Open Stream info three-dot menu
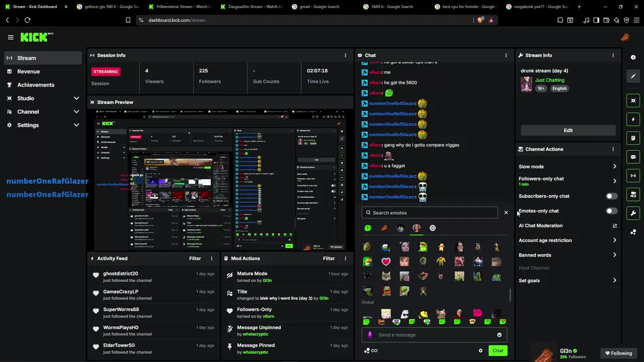This screenshot has height=362, width=644. point(613,55)
